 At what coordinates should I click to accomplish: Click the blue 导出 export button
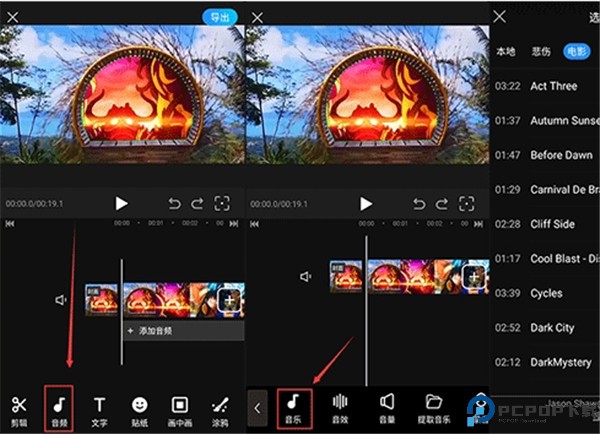(x=220, y=18)
